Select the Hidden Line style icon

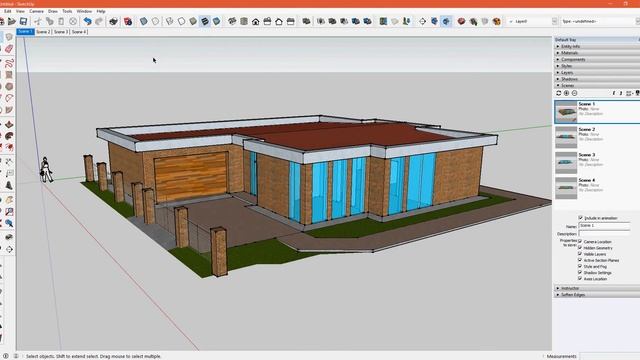[x=181, y=21]
